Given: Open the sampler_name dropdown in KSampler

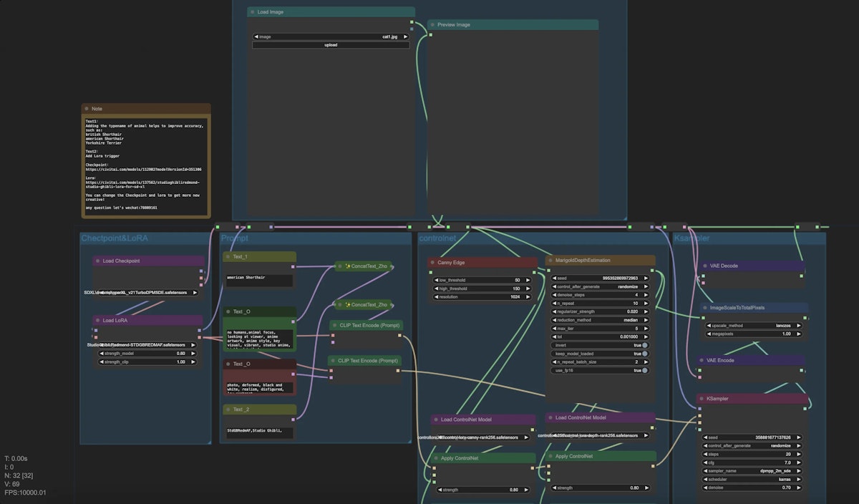Looking at the screenshot, I should pyautogui.click(x=752, y=471).
